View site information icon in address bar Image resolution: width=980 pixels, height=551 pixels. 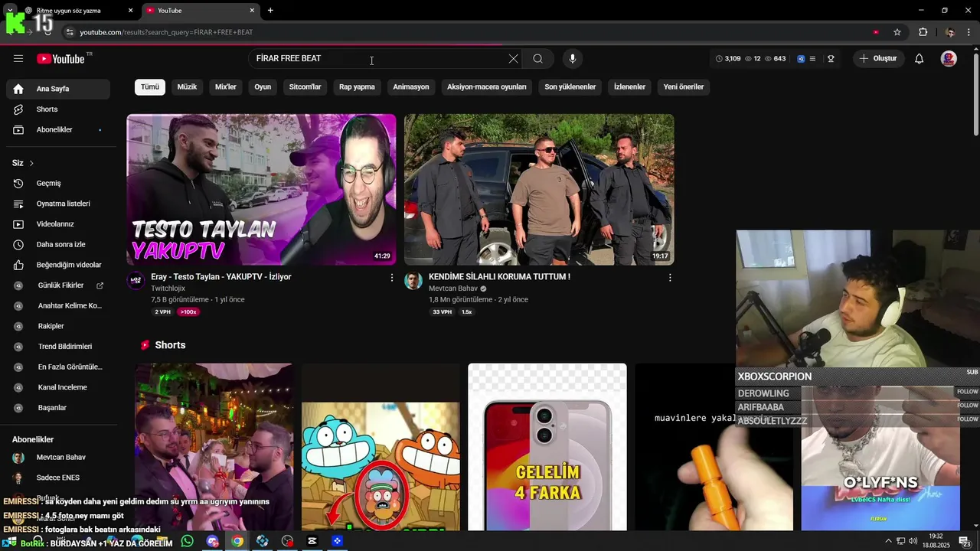(x=70, y=32)
